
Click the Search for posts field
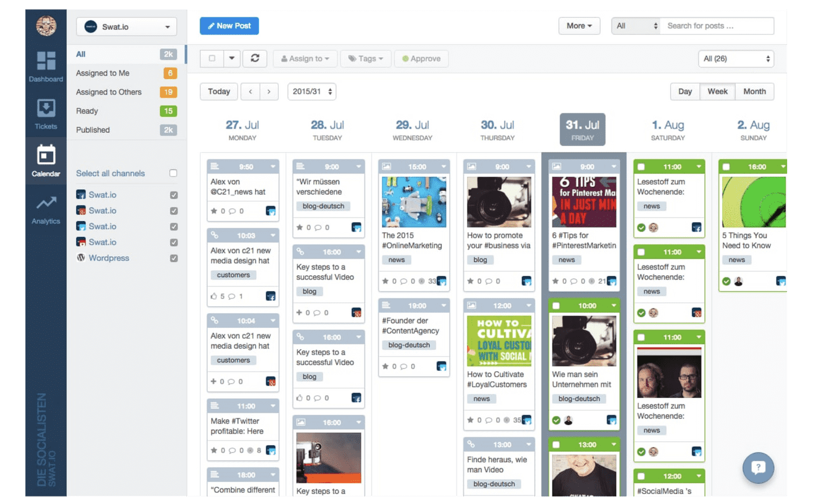[x=717, y=26]
